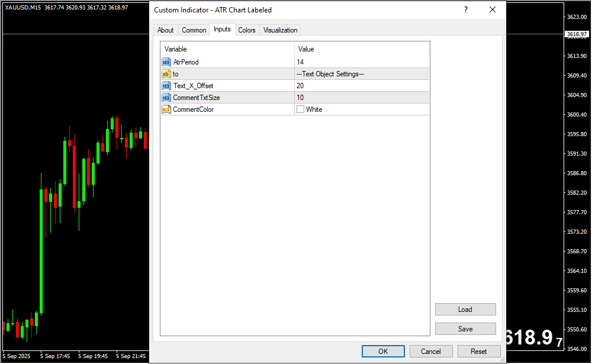The height and width of the screenshot is (364, 592).
Task: Click the help question mark icon
Action: tap(465, 10)
